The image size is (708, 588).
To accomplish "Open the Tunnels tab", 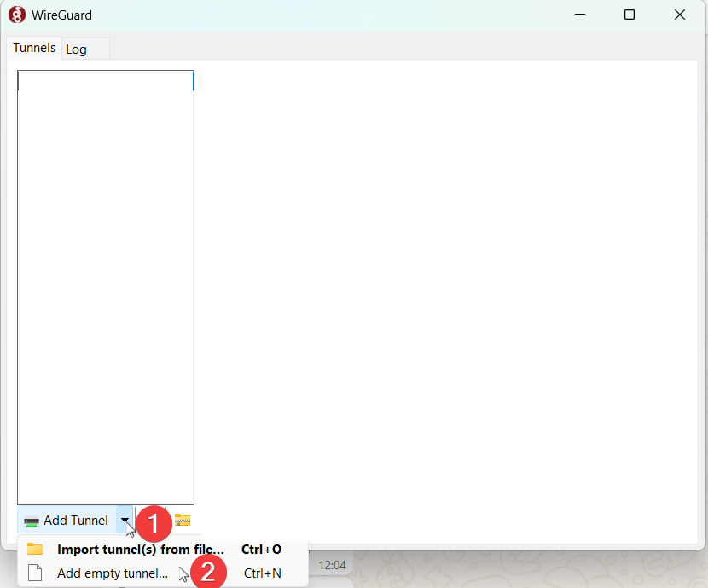I will click(34, 48).
